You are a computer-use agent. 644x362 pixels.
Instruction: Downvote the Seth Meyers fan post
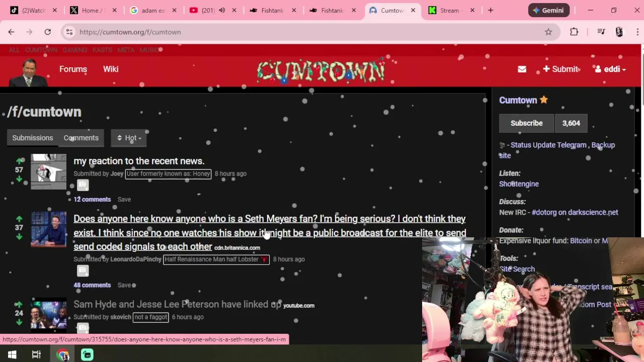[x=19, y=236]
